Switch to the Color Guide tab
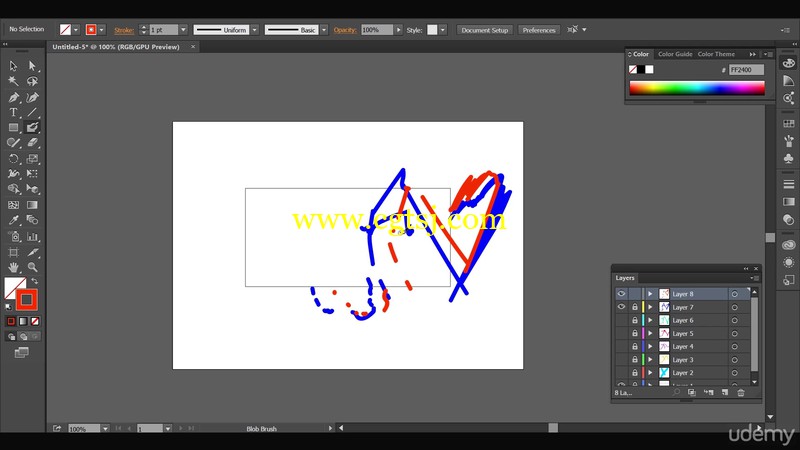The image size is (800, 450). coord(675,54)
